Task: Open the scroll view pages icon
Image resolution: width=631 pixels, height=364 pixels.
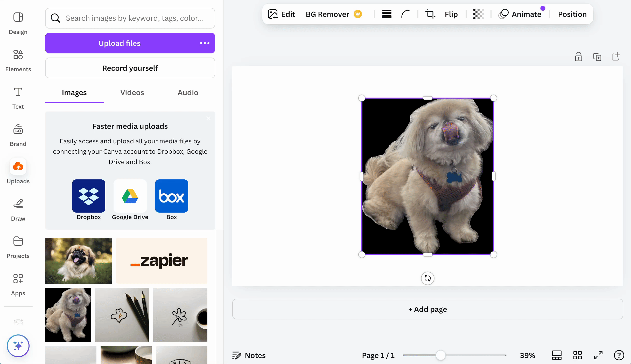Action: 557,355
